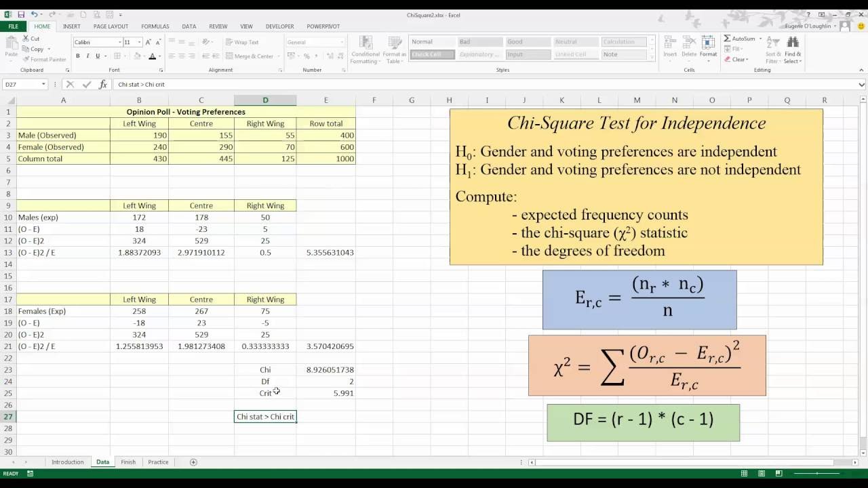Screen dimensions: 868x488
Task: Insert a function with the fx icon
Action: [x=103, y=85]
